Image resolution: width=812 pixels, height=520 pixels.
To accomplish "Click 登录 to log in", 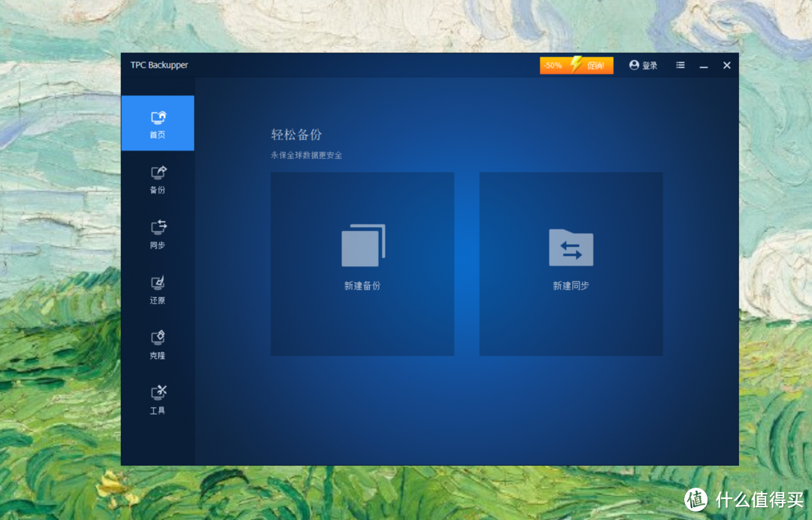I will [643, 65].
